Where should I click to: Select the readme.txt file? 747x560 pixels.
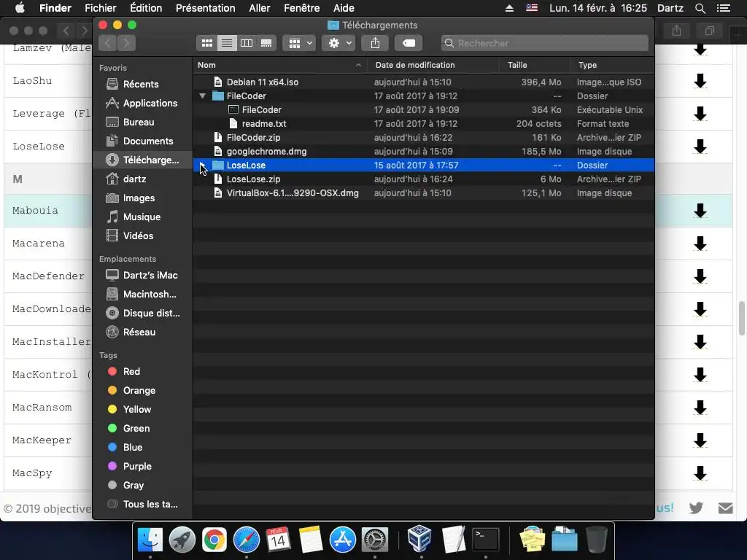tap(424, 124)
